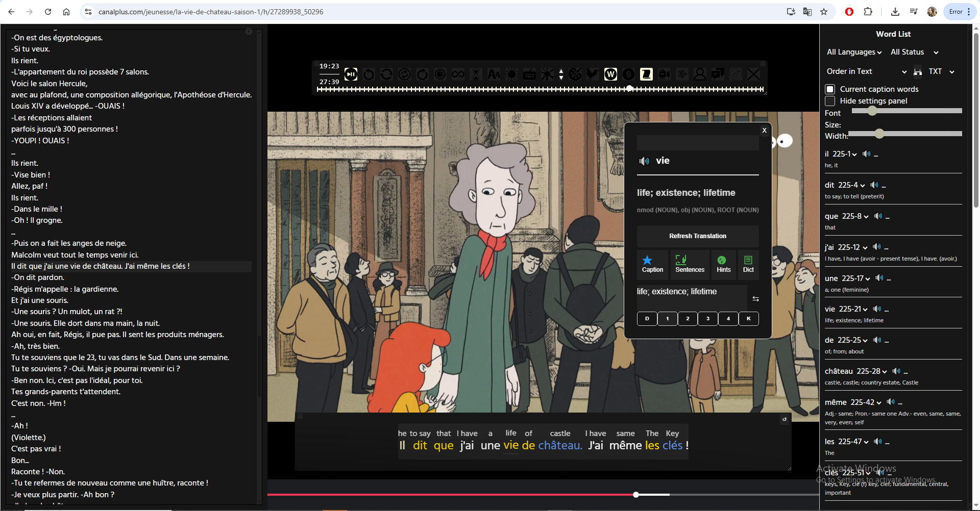980x511 pixels.
Task: Click Refresh Translation button
Action: click(698, 236)
